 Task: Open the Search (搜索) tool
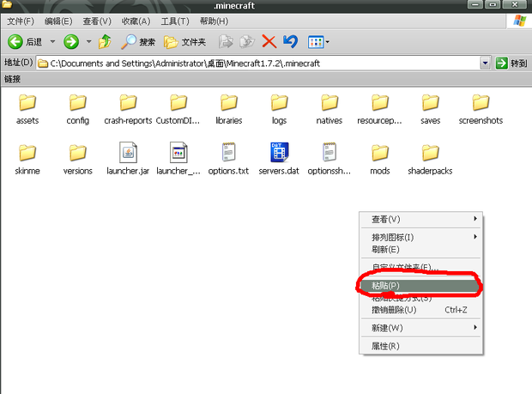coord(138,42)
